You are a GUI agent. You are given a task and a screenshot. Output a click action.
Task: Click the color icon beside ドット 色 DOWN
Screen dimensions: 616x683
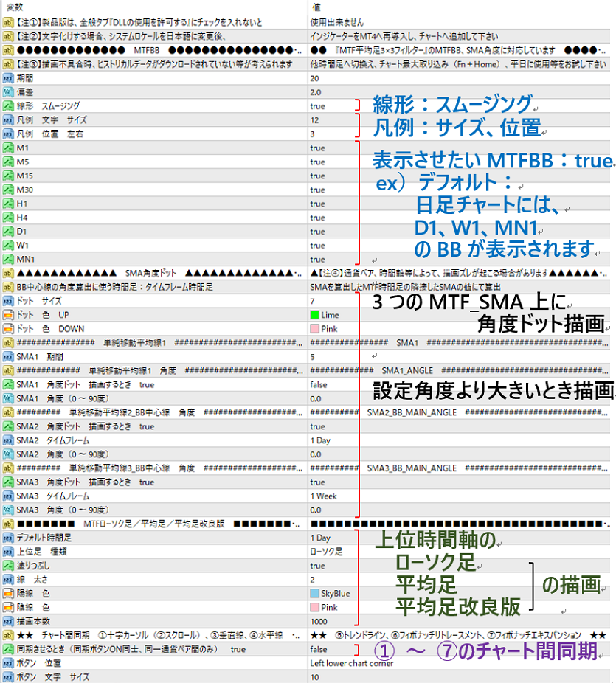point(8,329)
